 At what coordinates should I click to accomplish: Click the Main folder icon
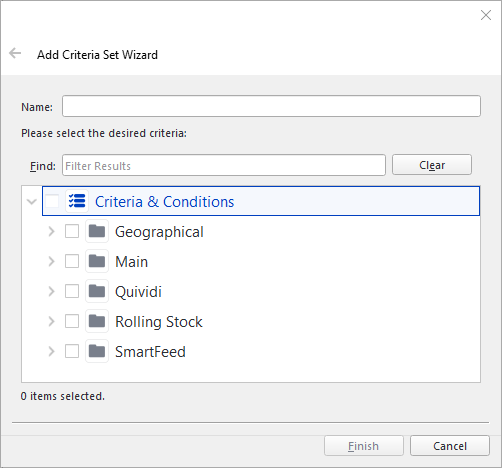pos(97,261)
